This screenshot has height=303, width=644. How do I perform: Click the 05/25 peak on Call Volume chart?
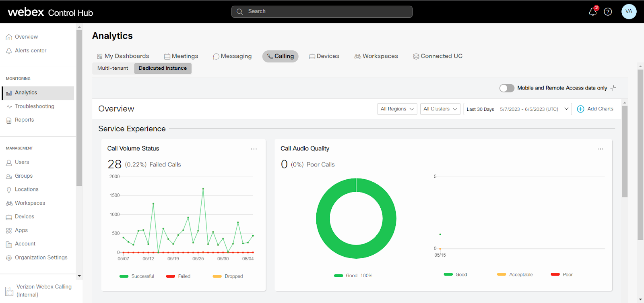(x=203, y=189)
